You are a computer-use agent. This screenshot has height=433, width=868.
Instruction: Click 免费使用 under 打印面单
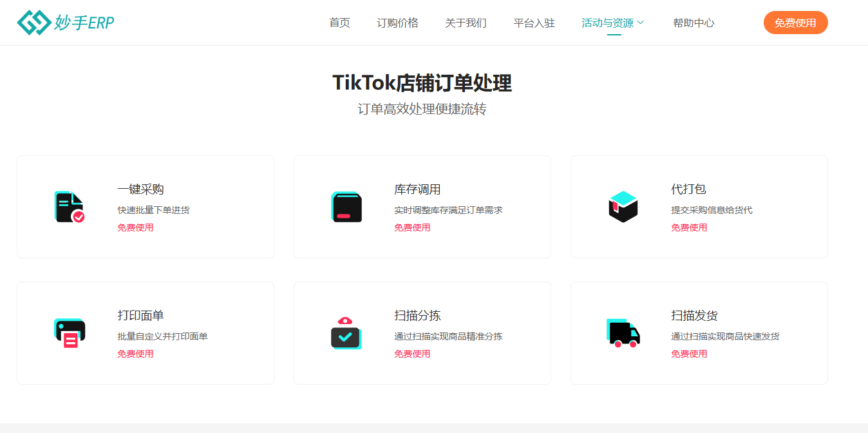[x=135, y=353]
